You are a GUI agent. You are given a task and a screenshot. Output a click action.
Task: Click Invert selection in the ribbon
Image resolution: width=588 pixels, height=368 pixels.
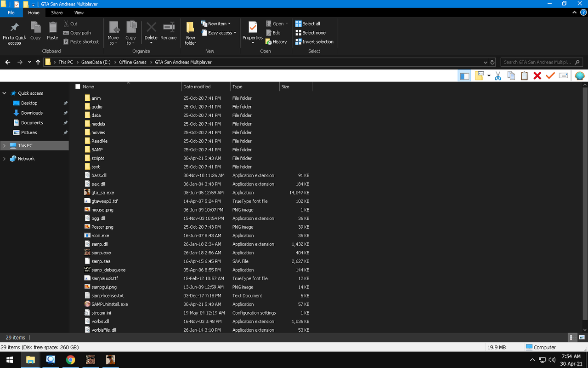point(314,41)
